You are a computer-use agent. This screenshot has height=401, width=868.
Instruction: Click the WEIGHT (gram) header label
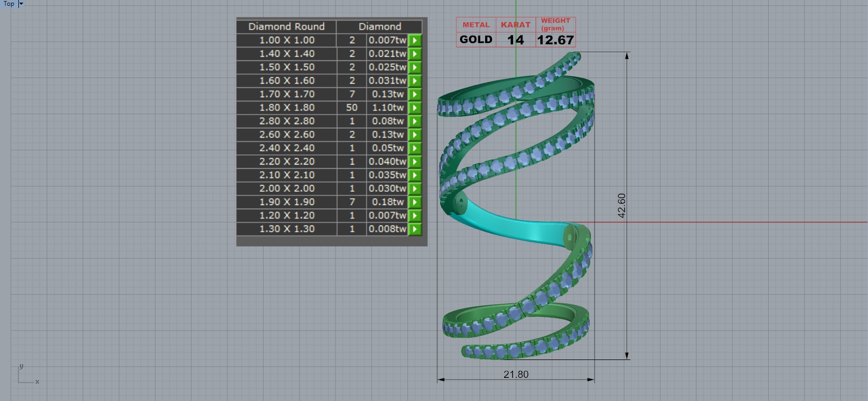(556, 24)
